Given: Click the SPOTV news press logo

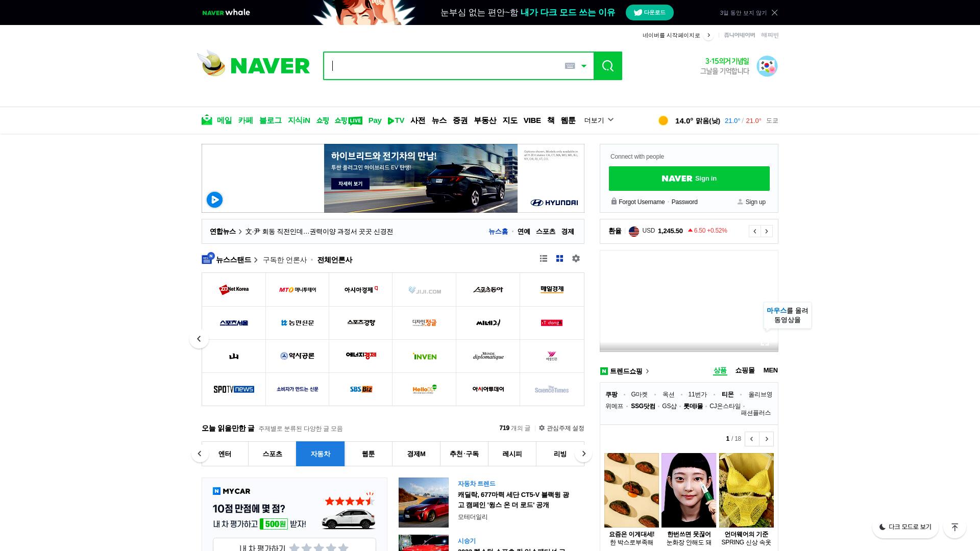Looking at the screenshot, I should tap(234, 389).
